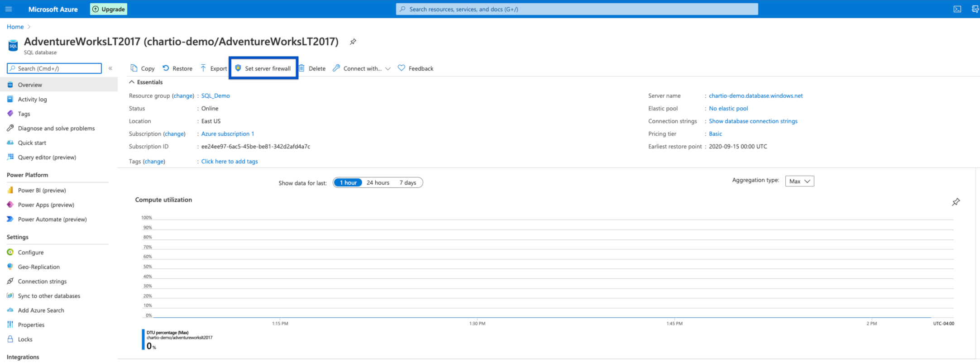Collapse the left sidebar with double chevron
The image size is (980, 363).
point(110,68)
